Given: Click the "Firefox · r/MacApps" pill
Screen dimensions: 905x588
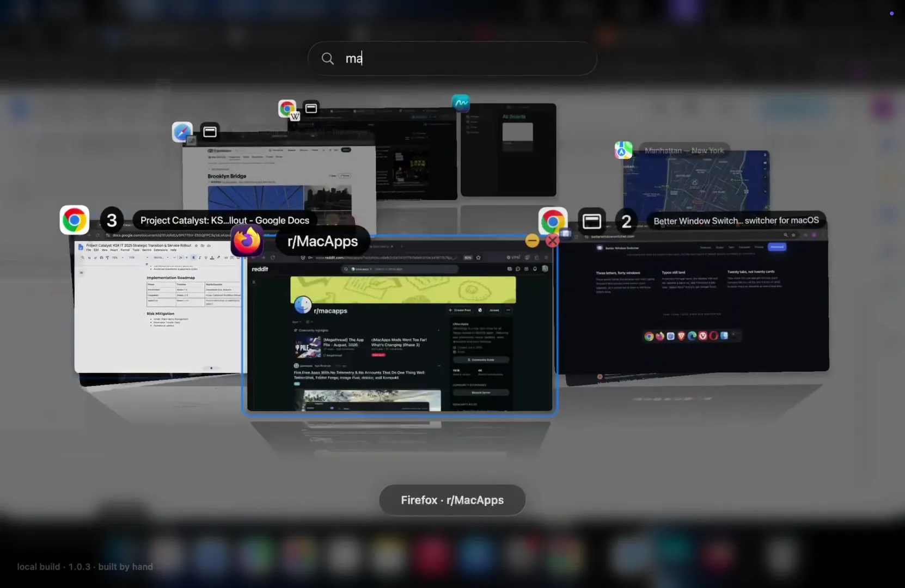Looking at the screenshot, I should tap(452, 500).
